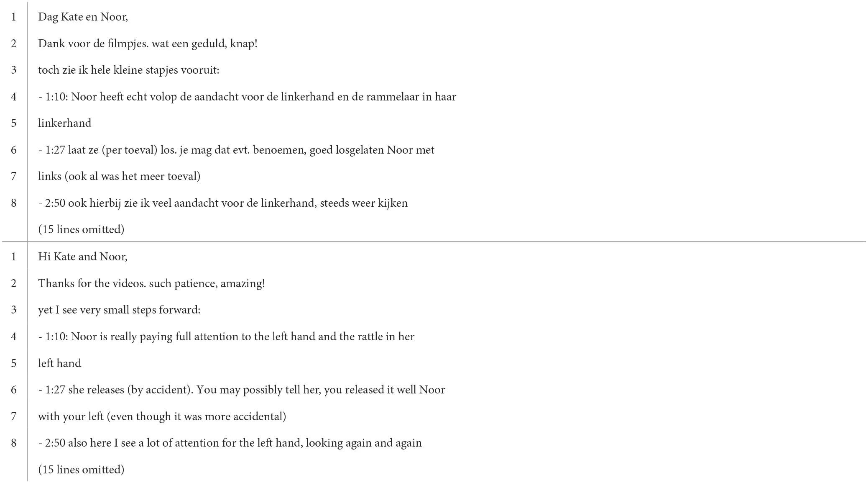Click the line "toch zie ik hele kleine stapjes vooruit:"
The height and width of the screenshot is (483, 868).
pyautogui.click(x=128, y=70)
